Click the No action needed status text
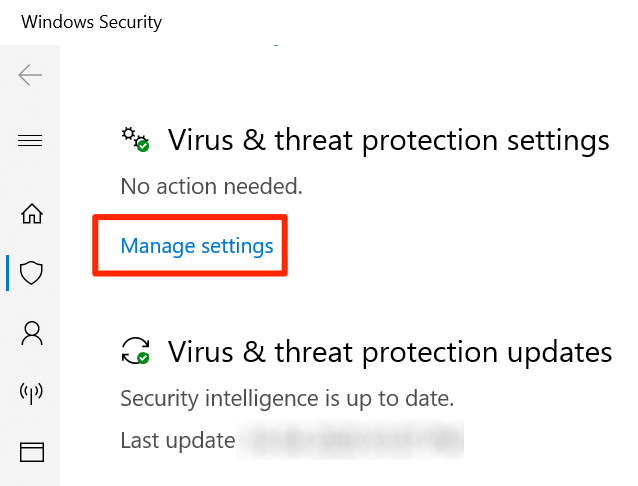 coord(211,187)
